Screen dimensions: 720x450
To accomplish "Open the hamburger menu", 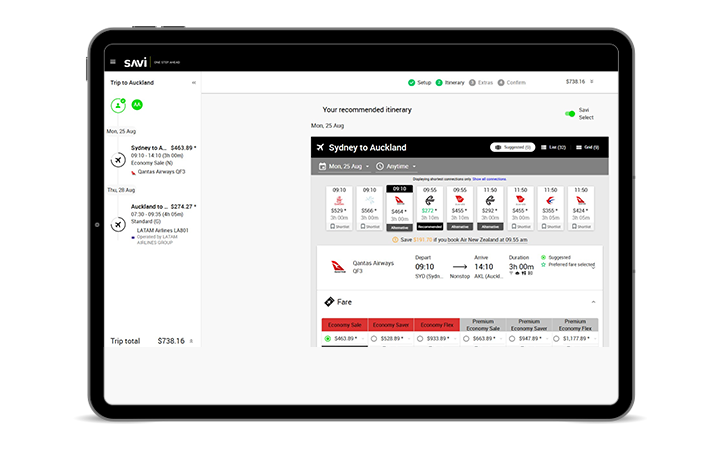I will [x=113, y=62].
